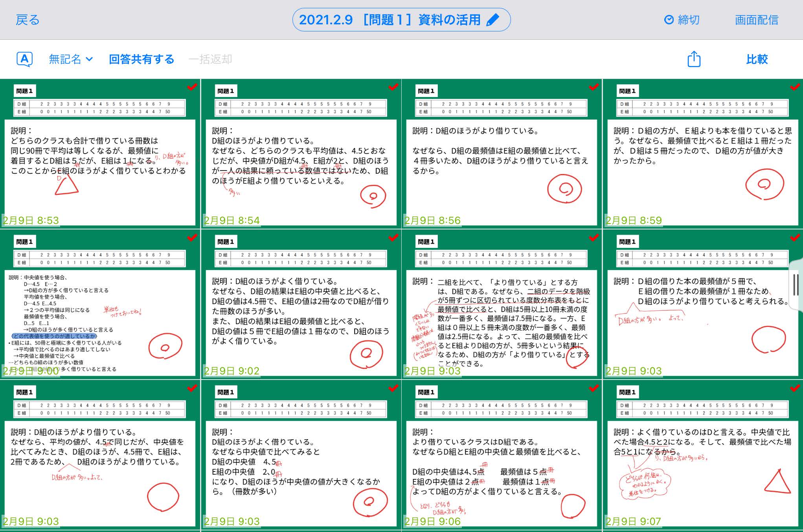Pull the side panel handle on right edge
The image size is (803, 532).
796,285
